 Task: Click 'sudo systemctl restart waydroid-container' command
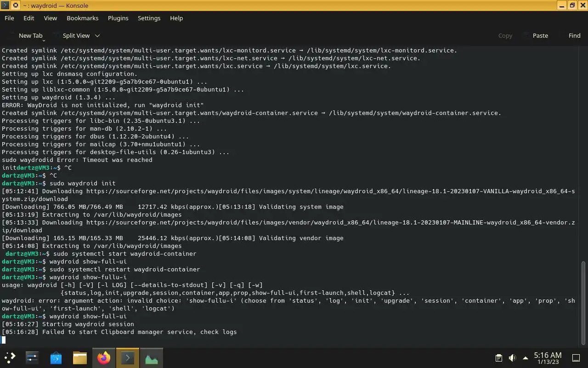coord(125,269)
